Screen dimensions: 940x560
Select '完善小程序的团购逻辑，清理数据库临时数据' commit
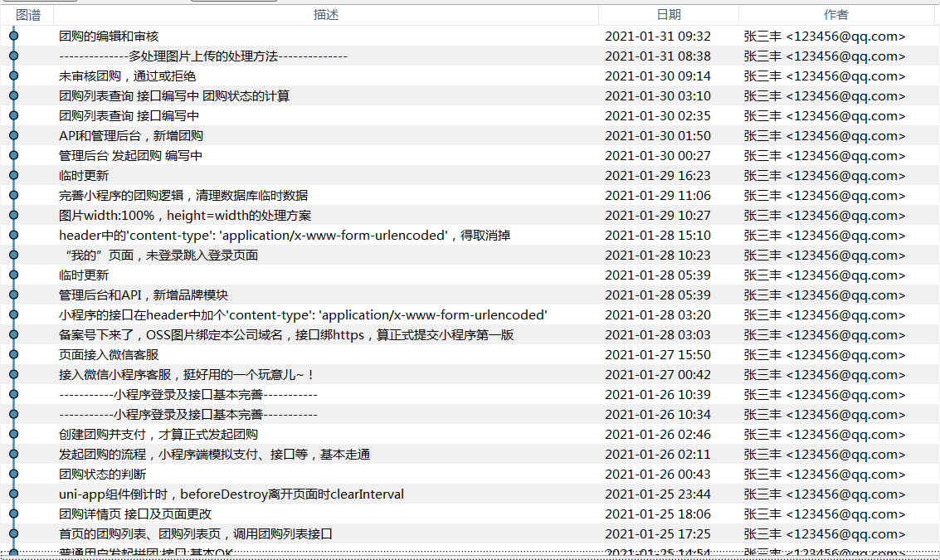(x=183, y=196)
